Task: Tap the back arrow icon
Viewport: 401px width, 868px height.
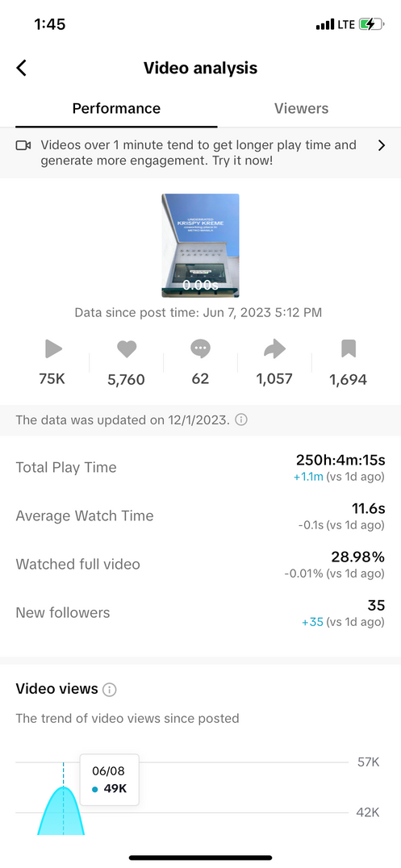Action: (22, 68)
